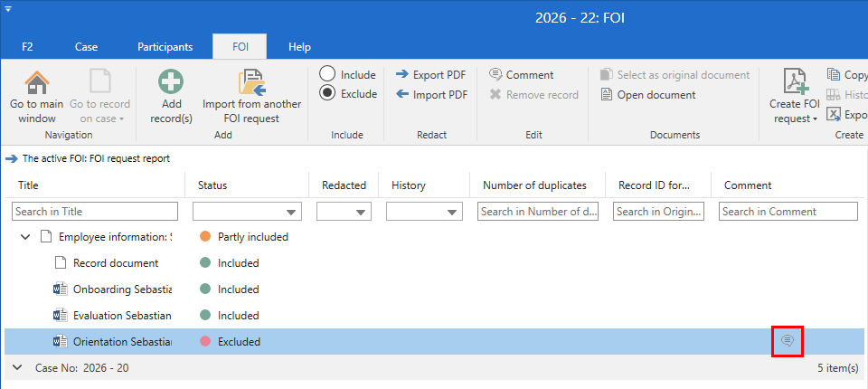Open Import from another FOI request
Screen dimensions: 868x389
(x=252, y=97)
